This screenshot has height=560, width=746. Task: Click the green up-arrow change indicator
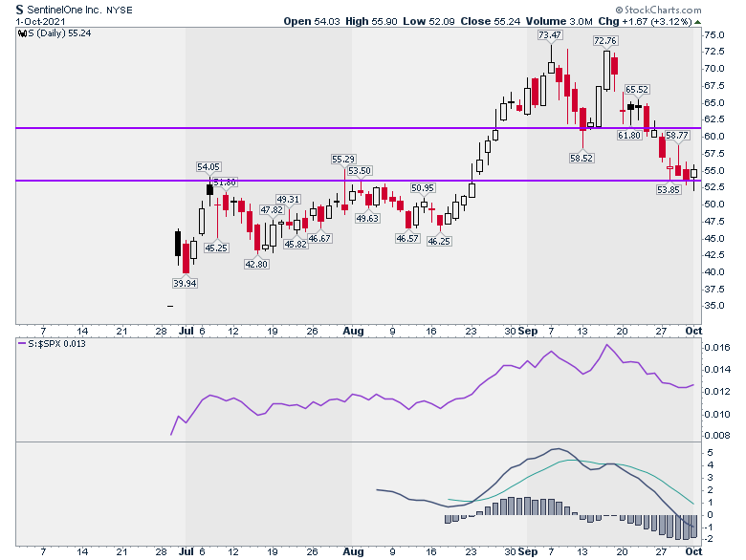click(x=697, y=22)
